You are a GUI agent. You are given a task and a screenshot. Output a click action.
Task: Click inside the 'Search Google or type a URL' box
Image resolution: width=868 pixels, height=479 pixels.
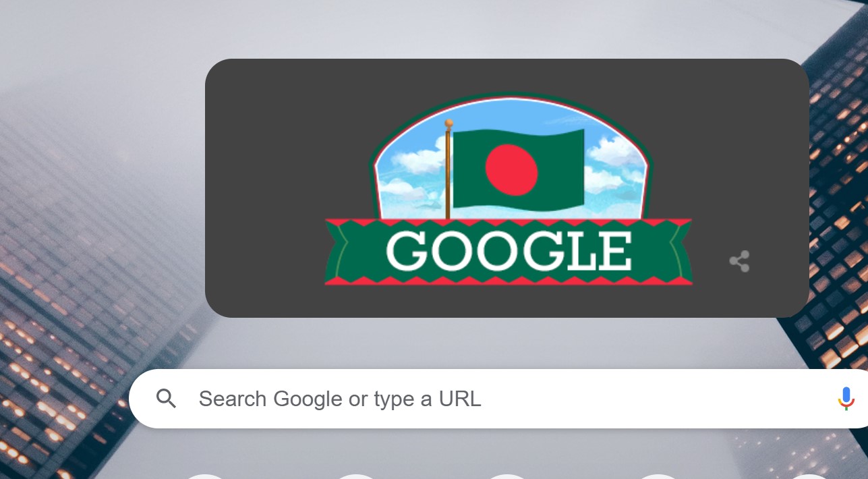click(x=499, y=399)
